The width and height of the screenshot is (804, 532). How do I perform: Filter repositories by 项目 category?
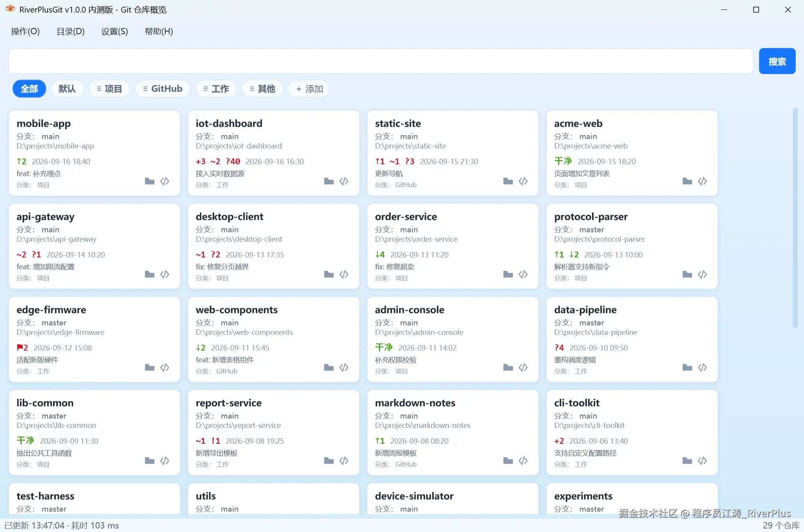pos(109,89)
